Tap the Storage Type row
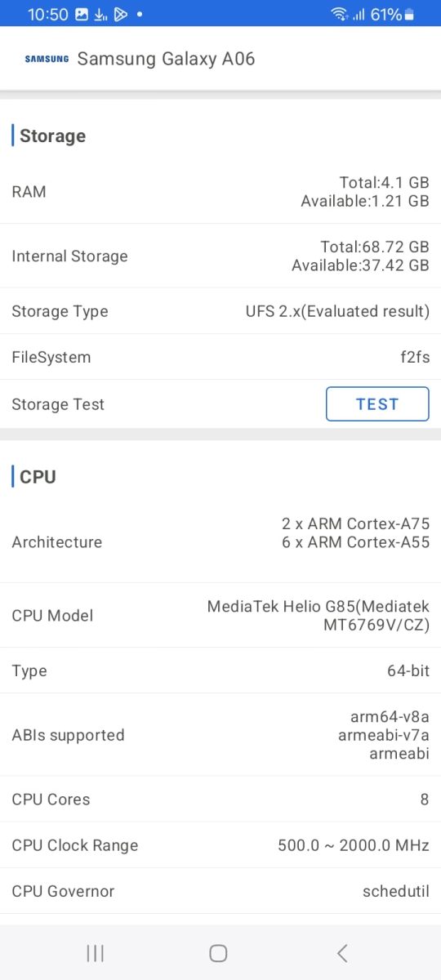The width and height of the screenshot is (441, 980). [220, 311]
